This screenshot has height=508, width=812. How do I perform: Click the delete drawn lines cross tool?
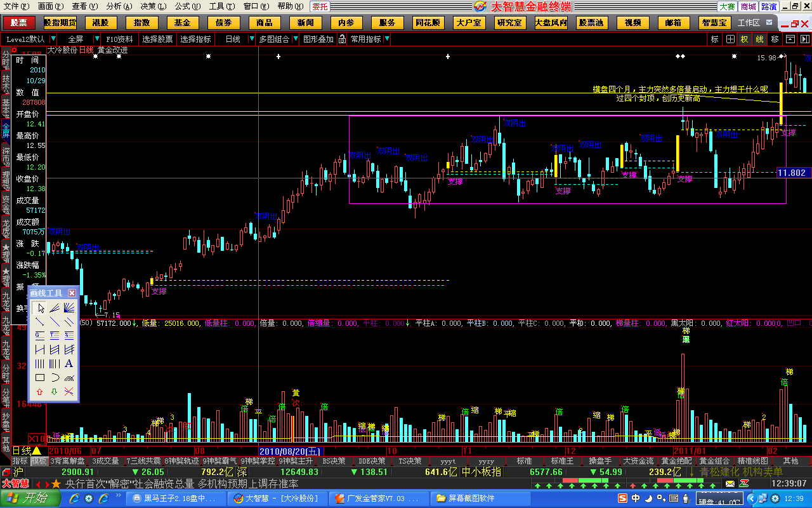[x=69, y=392]
